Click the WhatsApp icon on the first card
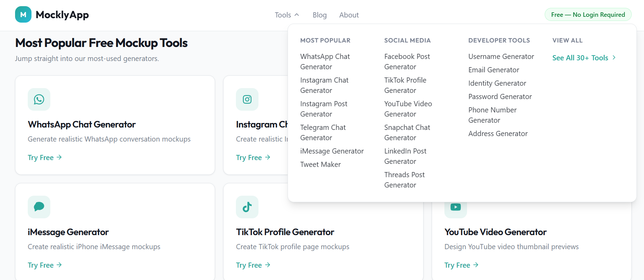 (x=39, y=99)
